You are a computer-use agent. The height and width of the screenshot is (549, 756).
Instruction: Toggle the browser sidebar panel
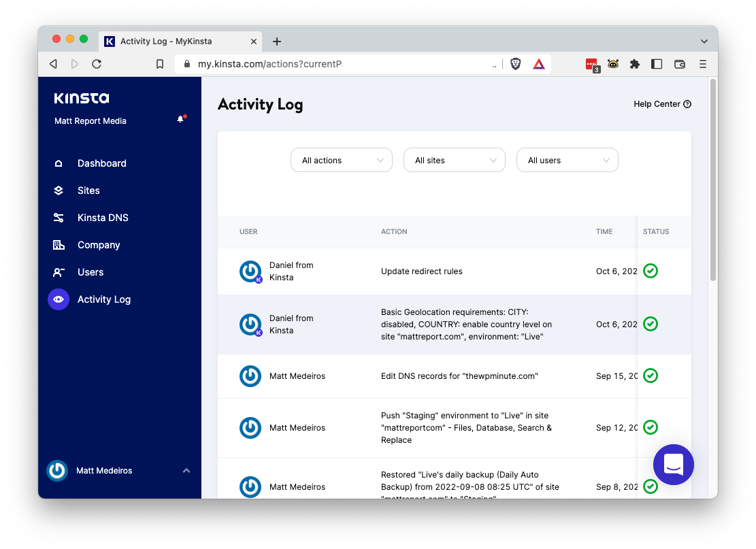pyautogui.click(x=656, y=64)
